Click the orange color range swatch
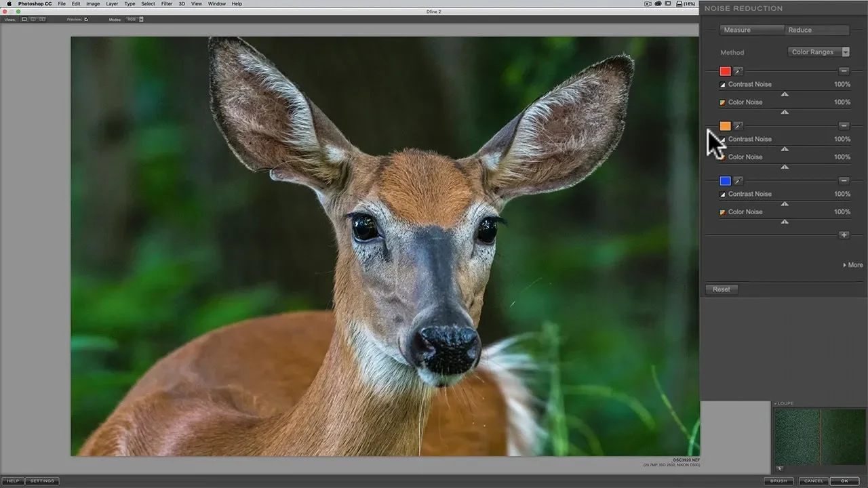868x488 pixels. pos(725,126)
